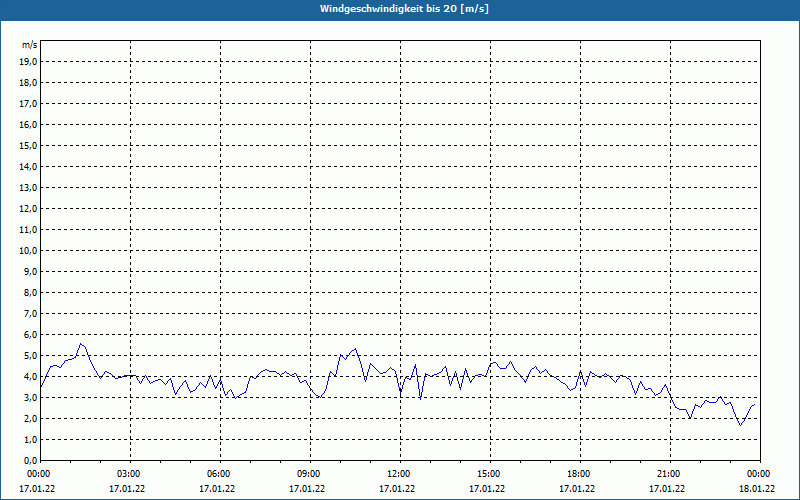
Task: Click the '12:00' time label
Action: pos(398,474)
